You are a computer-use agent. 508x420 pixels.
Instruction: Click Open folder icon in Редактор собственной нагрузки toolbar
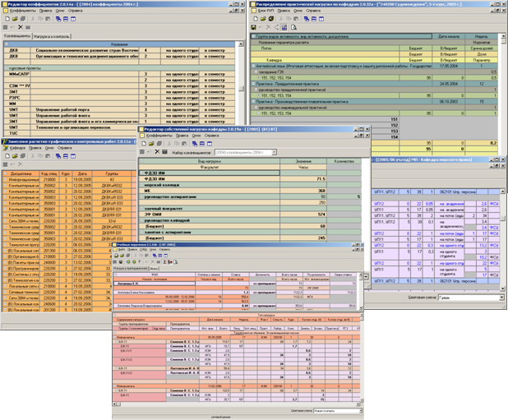[153, 143]
